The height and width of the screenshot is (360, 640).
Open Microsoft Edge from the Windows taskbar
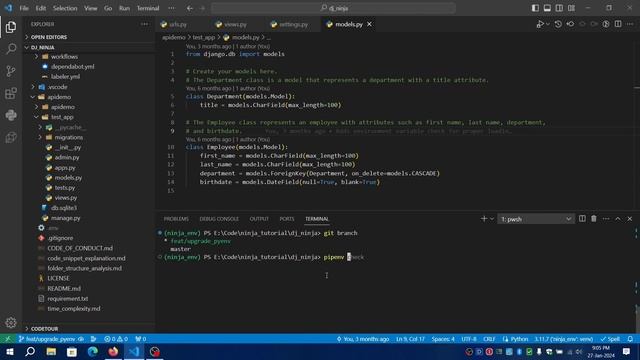click(93, 352)
